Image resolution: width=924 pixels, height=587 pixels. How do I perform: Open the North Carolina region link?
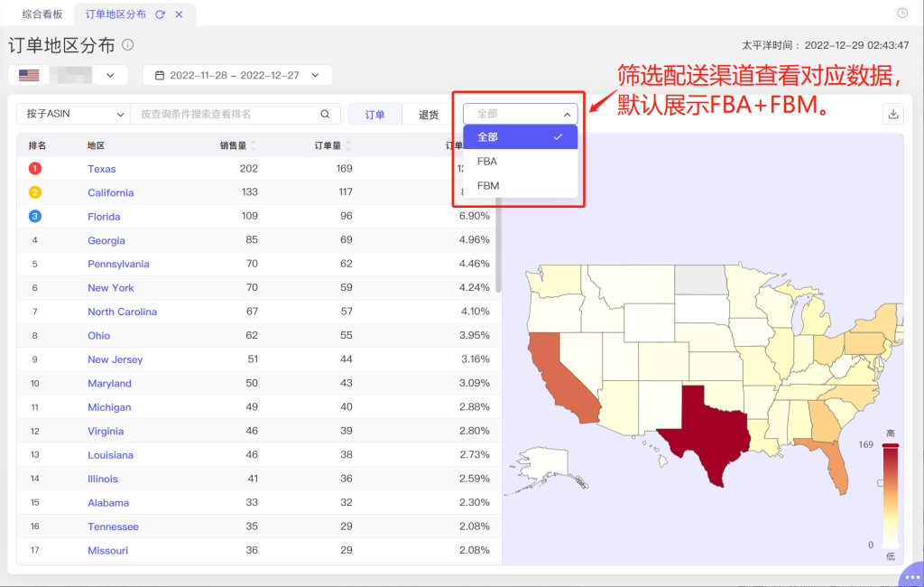point(122,312)
